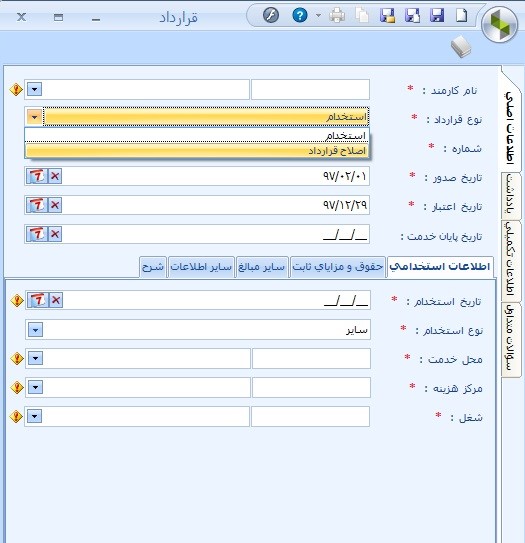Click the محل خدمت code input box
The image size is (525, 543).
311,358
